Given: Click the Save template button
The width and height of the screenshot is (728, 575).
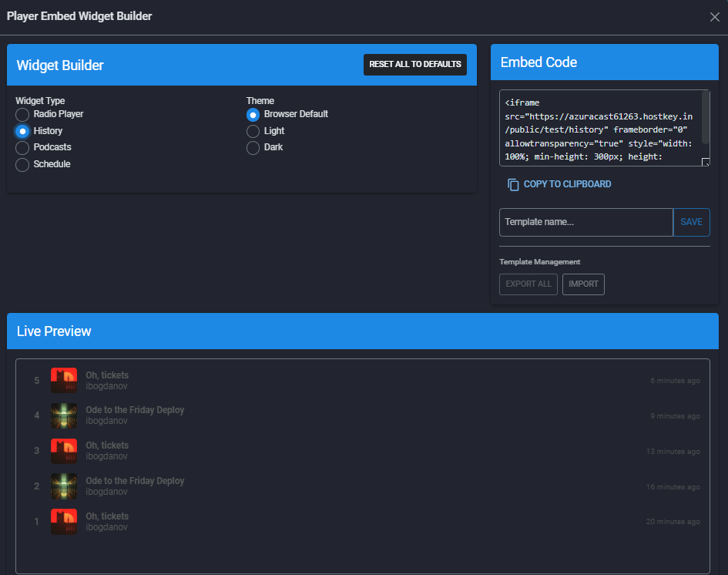Looking at the screenshot, I should pyautogui.click(x=691, y=222).
